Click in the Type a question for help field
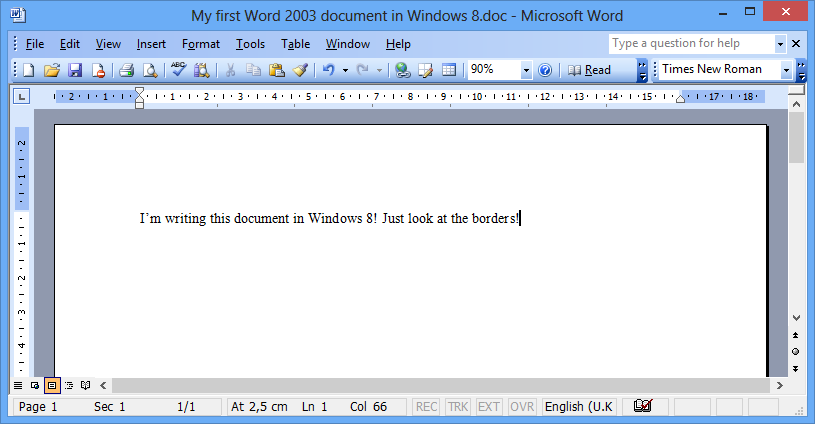This screenshot has height=424, width=815. click(x=691, y=44)
